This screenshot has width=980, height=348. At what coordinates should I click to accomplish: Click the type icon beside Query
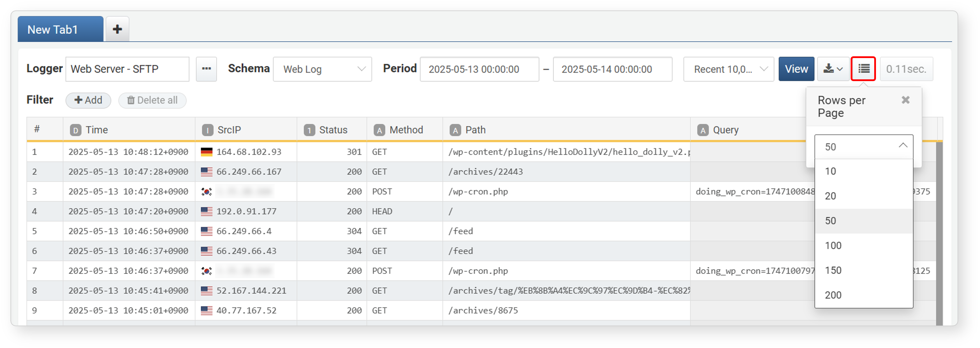point(703,130)
